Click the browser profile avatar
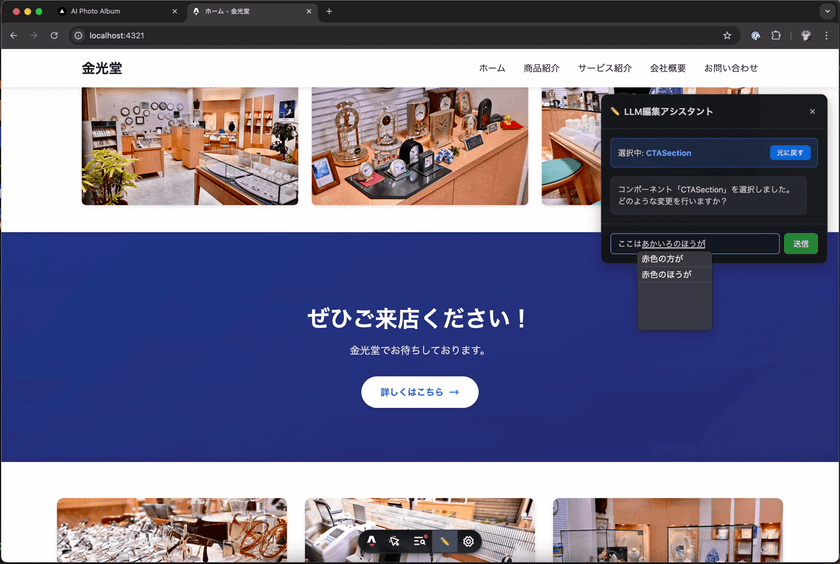This screenshot has width=840, height=564. tap(805, 35)
